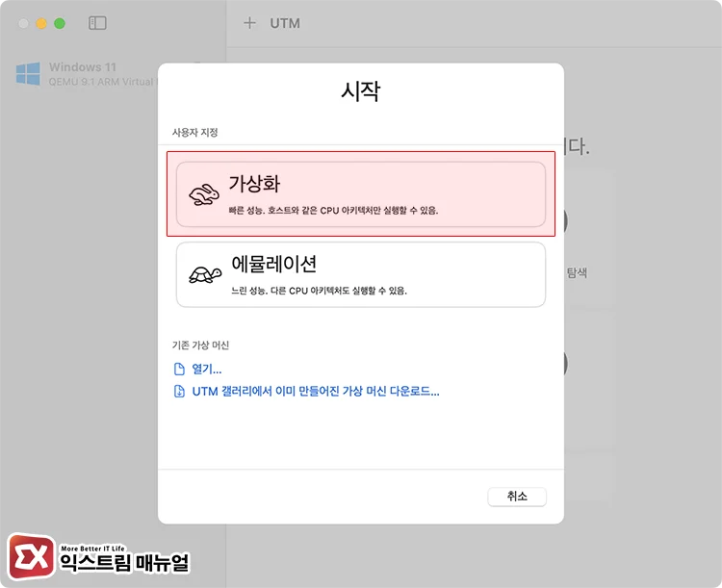Click the 취소 cancel button

[x=517, y=497]
